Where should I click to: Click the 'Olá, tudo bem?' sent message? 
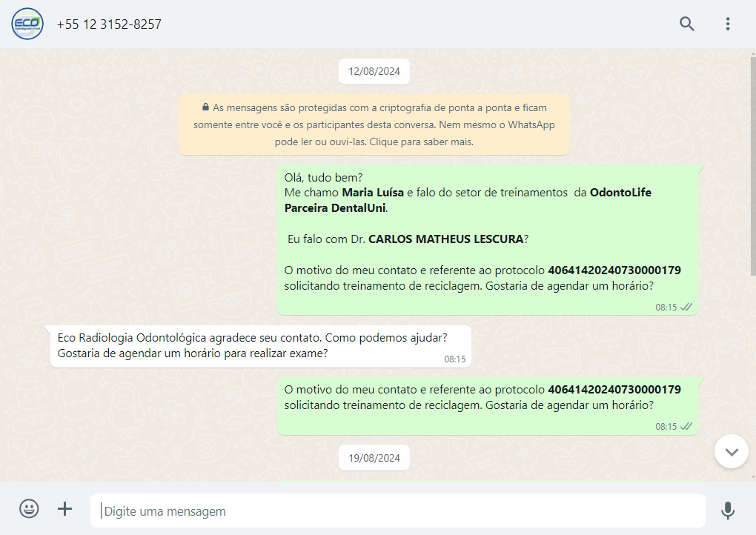488,239
